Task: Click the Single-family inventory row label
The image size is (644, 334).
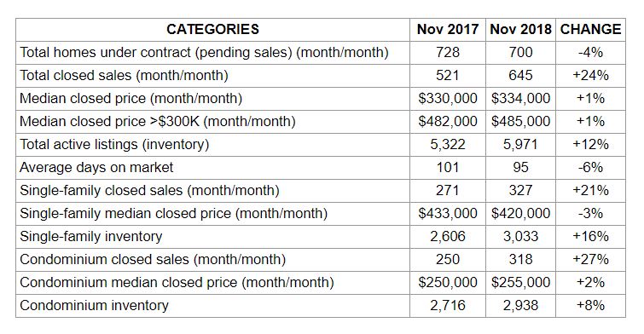Action: (x=90, y=236)
